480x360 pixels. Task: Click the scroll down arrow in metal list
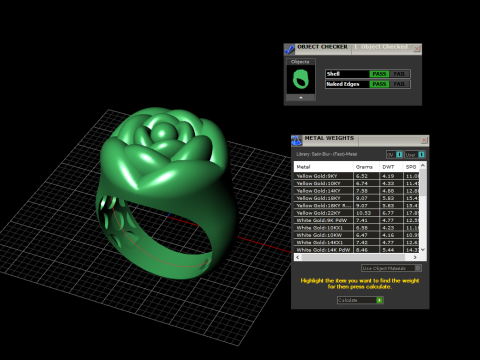click(x=423, y=249)
